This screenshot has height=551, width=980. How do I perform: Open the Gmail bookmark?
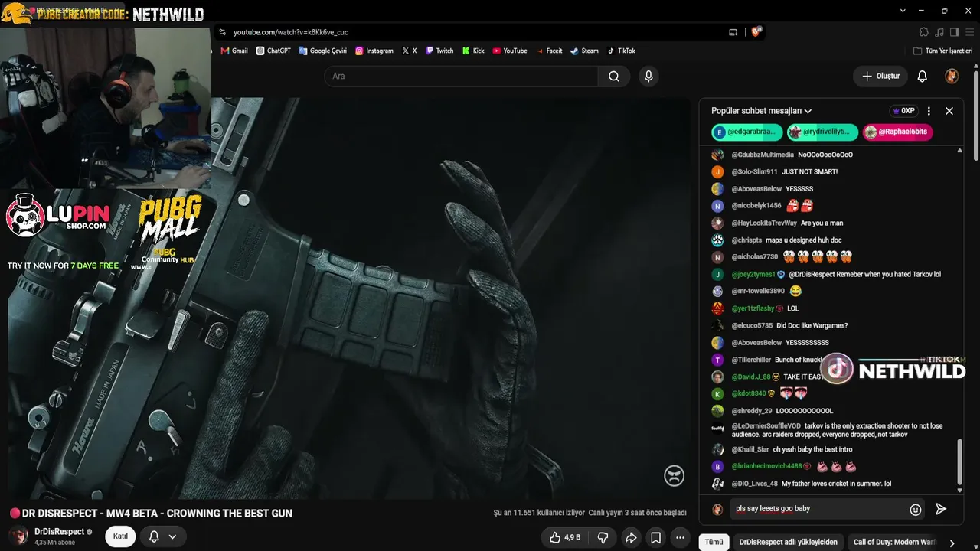(x=234, y=51)
